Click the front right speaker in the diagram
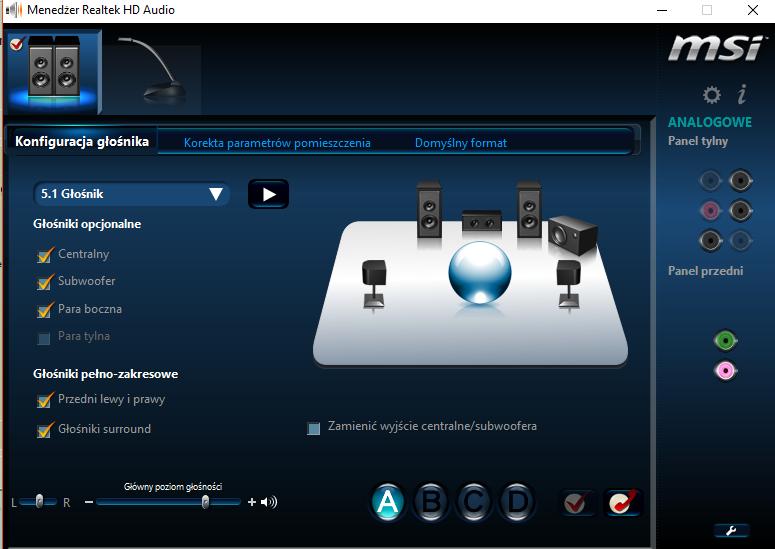The width and height of the screenshot is (775, 549). (529, 209)
